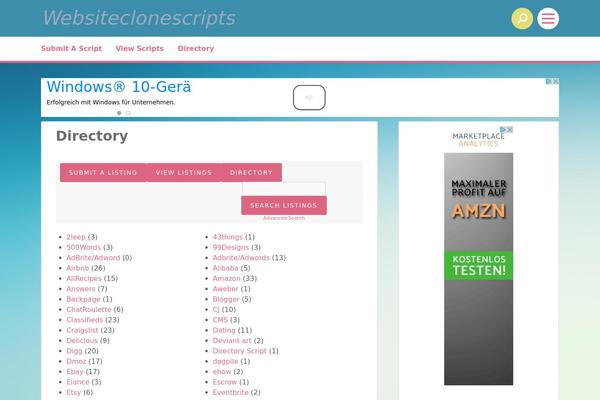Open the AllRecipes category
The image size is (600, 400).
pyautogui.click(x=84, y=279)
